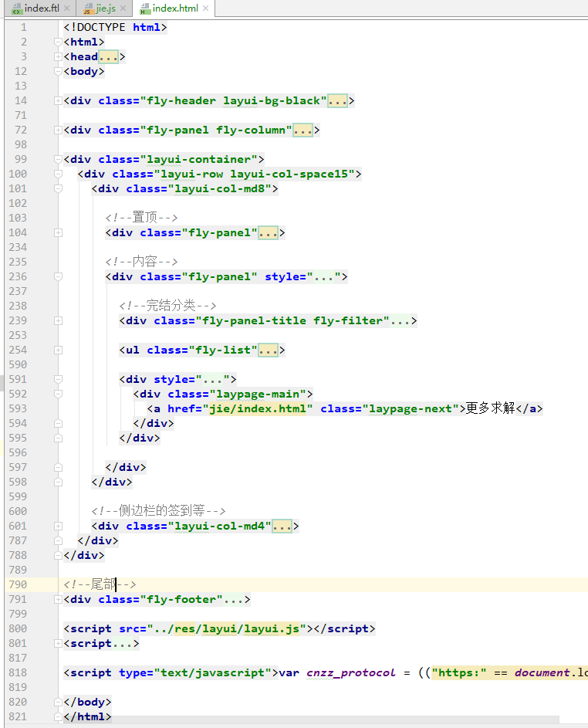Click the laypage-next class value

[x=411, y=408]
